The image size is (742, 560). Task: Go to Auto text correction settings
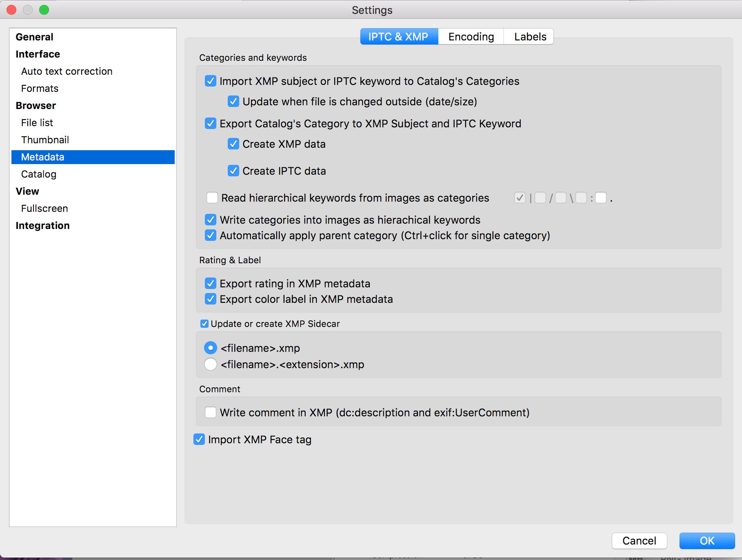tap(67, 71)
